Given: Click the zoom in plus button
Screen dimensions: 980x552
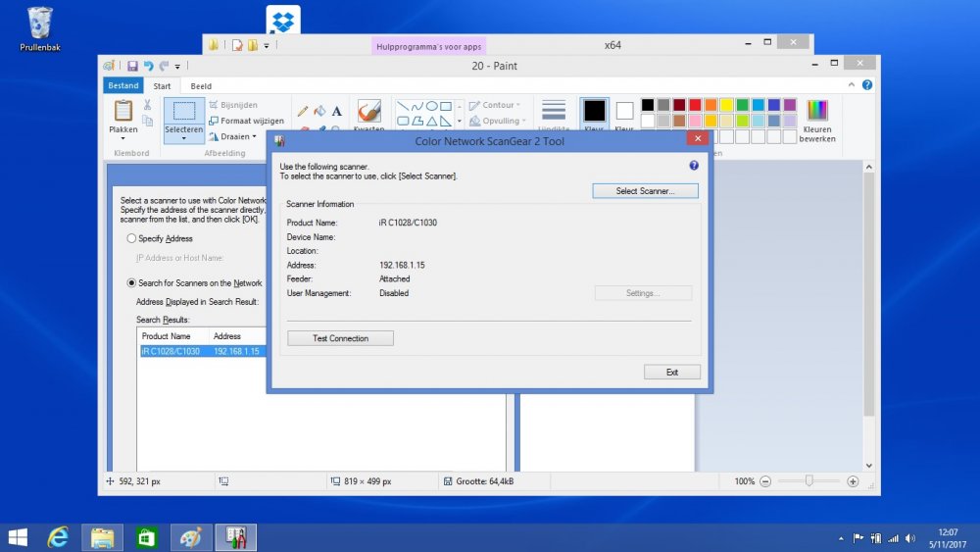Looking at the screenshot, I should 853,481.
